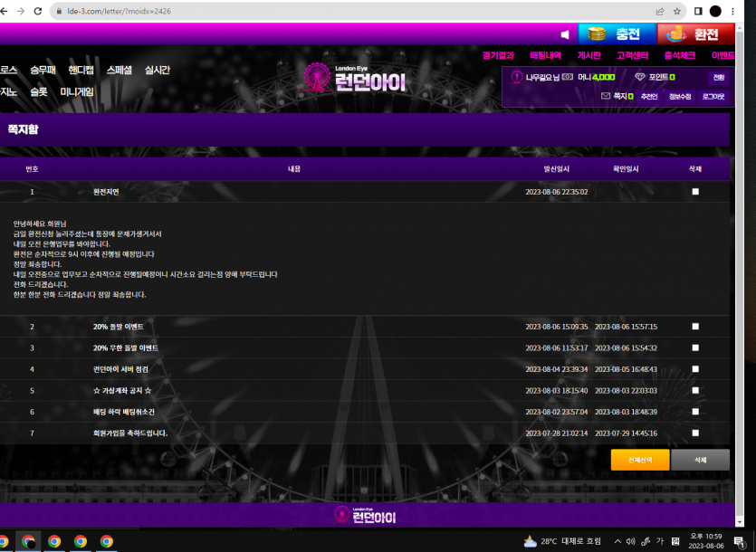Screen dimensions: 756x552
Task: Open the 환전 withdraw button
Action: 695,34
